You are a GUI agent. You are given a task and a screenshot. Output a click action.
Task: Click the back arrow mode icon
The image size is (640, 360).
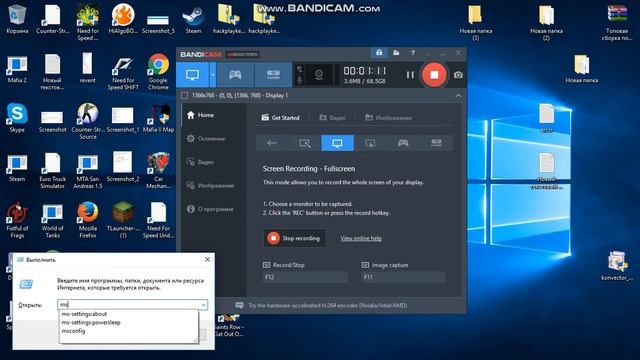272,143
